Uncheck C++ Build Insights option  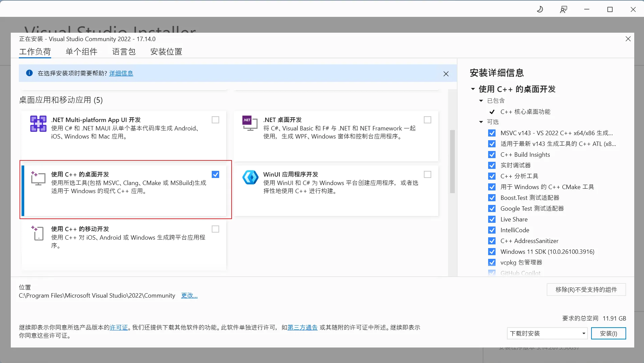pyautogui.click(x=492, y=155)
